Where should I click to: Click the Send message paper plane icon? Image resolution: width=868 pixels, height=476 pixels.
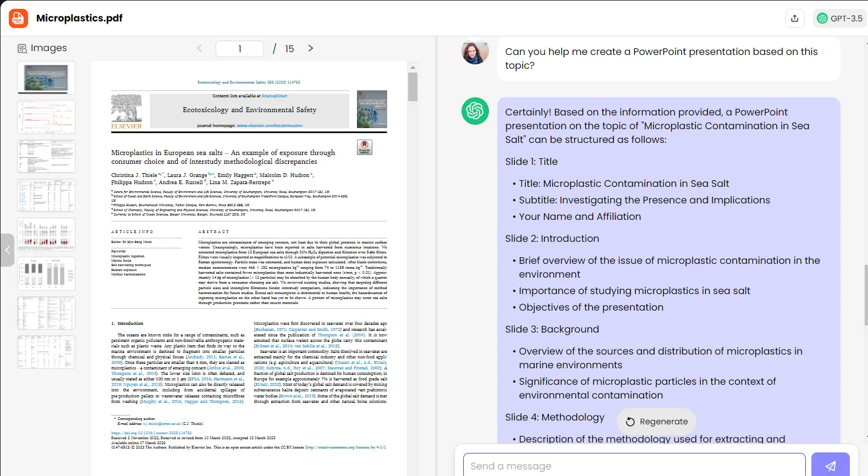[x=830, y=466]
